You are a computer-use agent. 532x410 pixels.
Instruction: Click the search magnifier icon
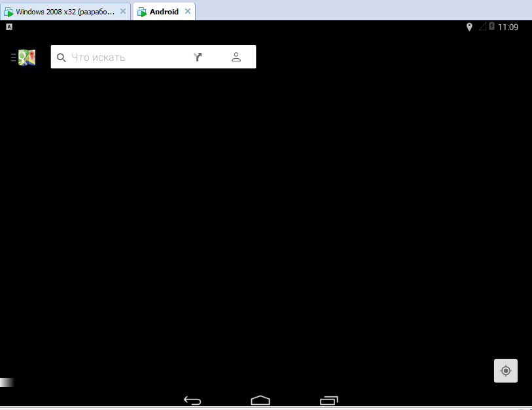point(62,58)
